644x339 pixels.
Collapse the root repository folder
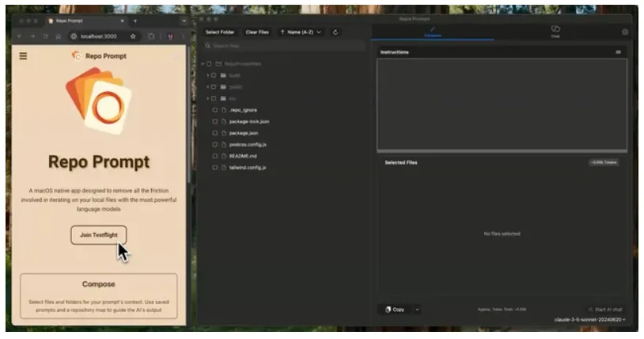click(203, 64)
